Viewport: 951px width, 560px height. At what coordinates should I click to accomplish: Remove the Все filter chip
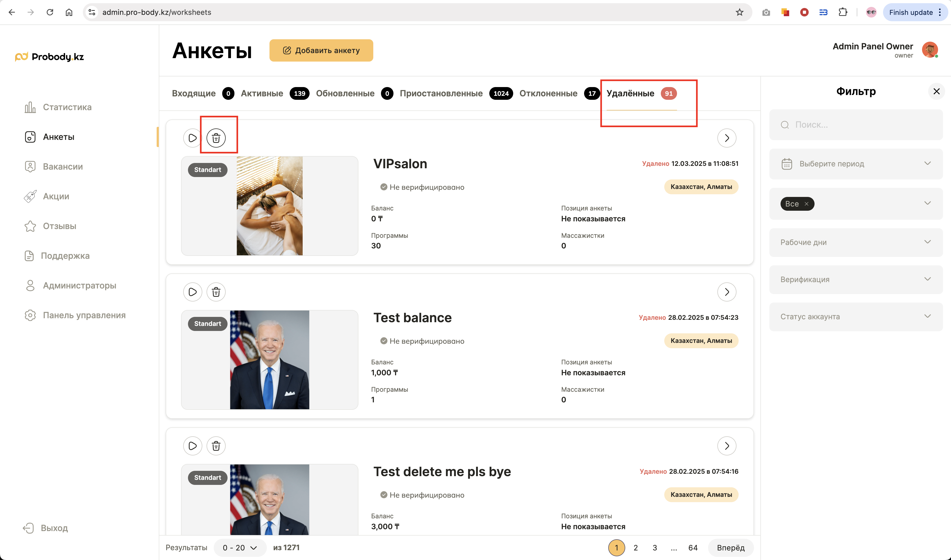pos(807,204)
